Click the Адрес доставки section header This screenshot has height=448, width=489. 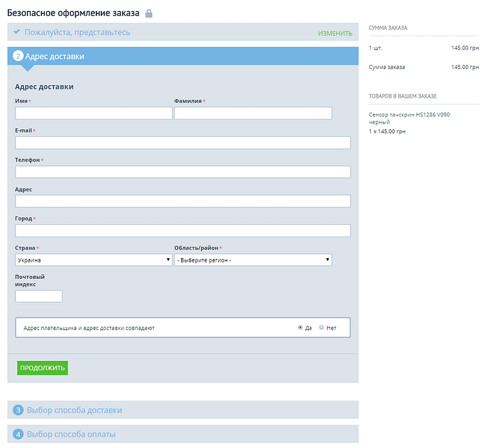coord(54,57)
